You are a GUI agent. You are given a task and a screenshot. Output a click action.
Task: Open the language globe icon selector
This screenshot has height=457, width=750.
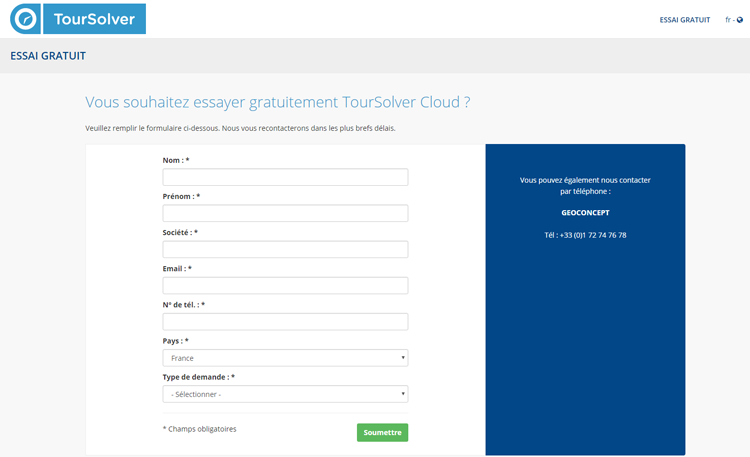click(x=739, y=20)
